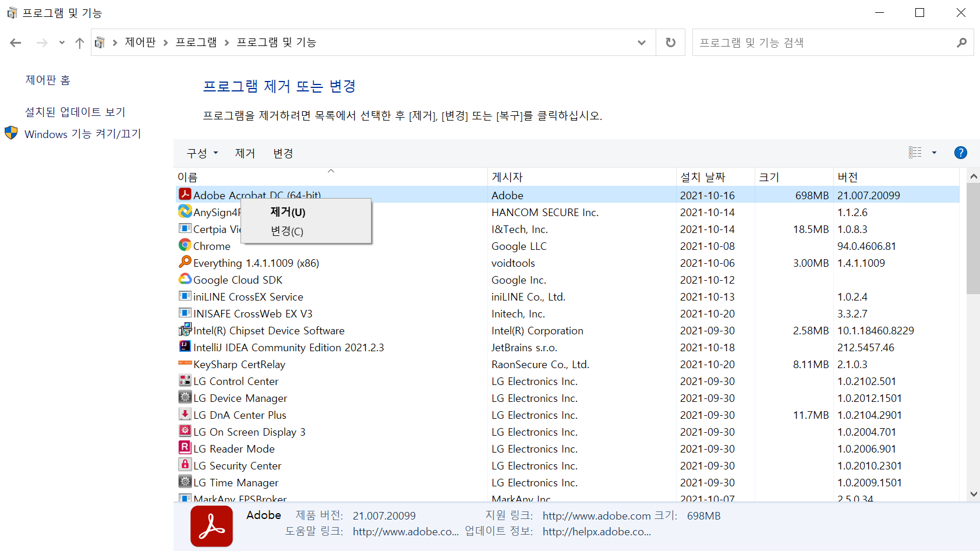Click the control panel icon in address bar
Screen dimensions: 980x551
coord(100,43)
